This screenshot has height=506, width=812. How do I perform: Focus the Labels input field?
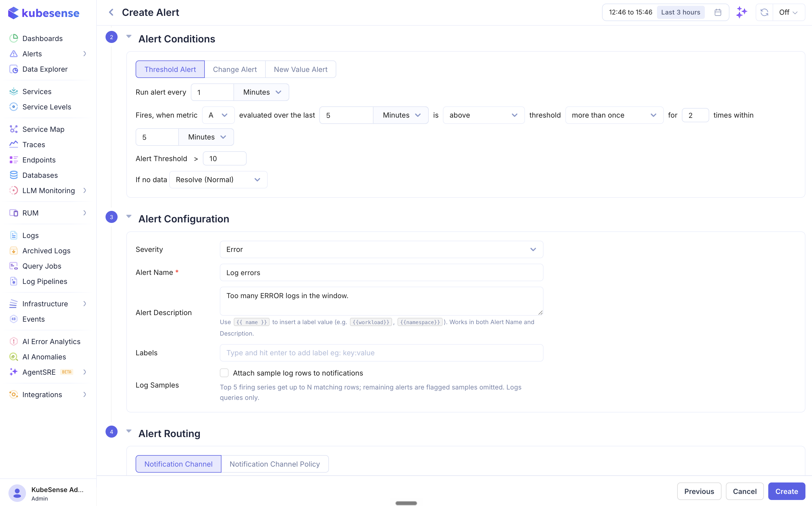[381, 353]
